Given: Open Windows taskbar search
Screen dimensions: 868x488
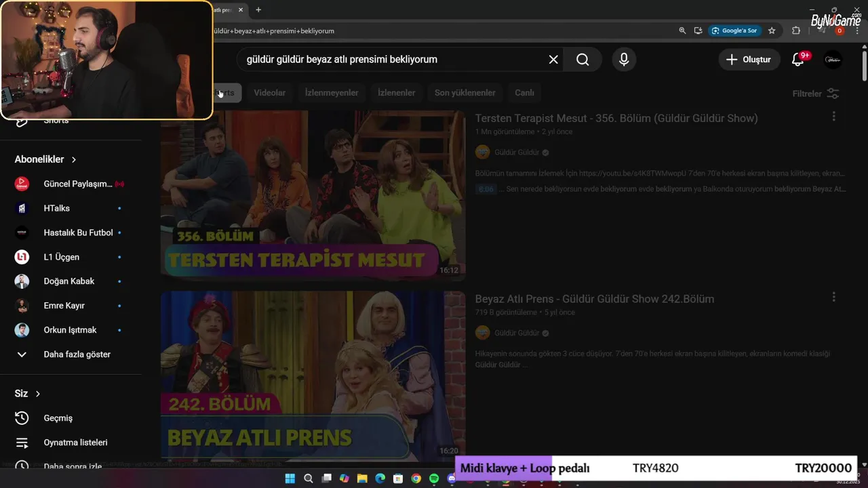Looking at the screenshot, I should (x=309, y=479).
